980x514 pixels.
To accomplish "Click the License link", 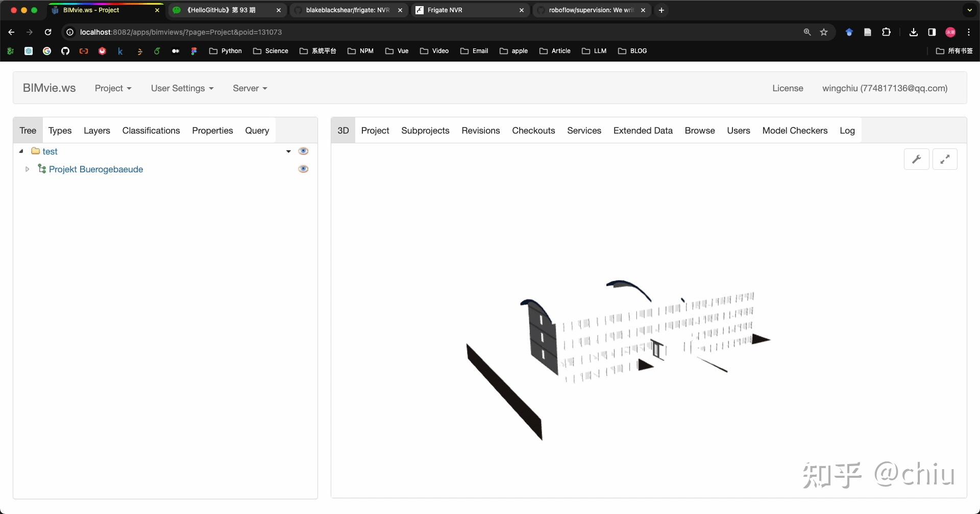I will pyautogui.click(x=787, y=88).
